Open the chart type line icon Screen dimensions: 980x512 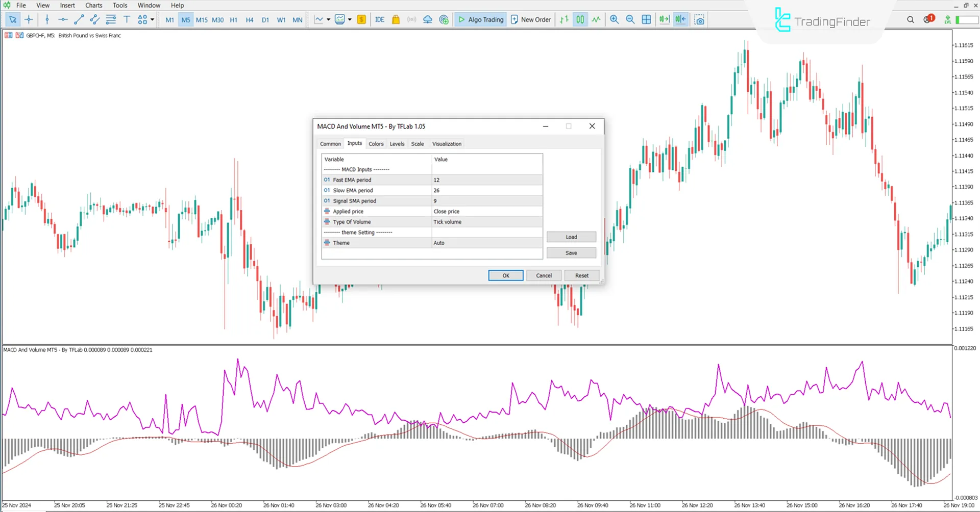click(x=319, y=19)
